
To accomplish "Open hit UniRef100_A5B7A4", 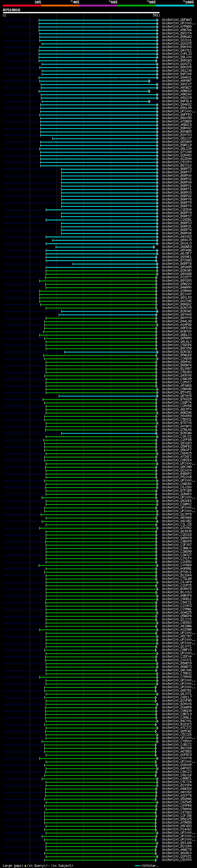I will point(177,30).
